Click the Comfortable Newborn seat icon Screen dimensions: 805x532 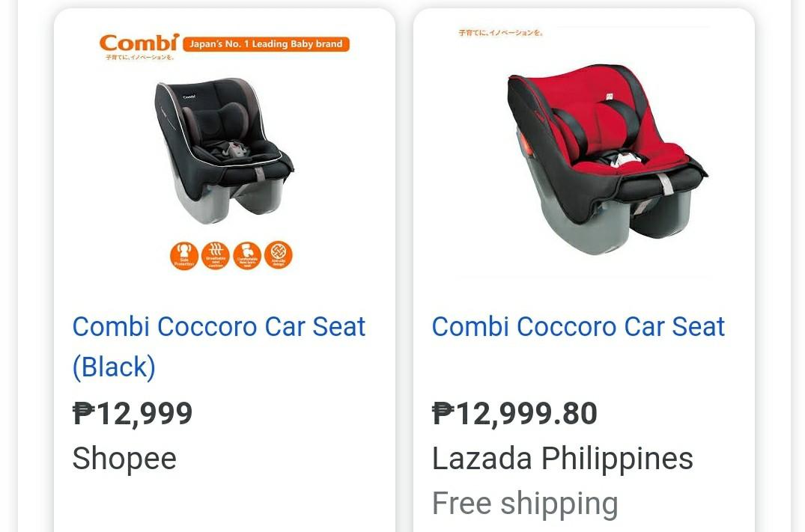246,254
